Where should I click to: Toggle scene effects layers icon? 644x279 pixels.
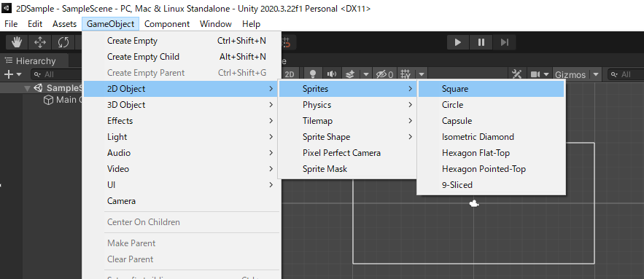point(350,74)
